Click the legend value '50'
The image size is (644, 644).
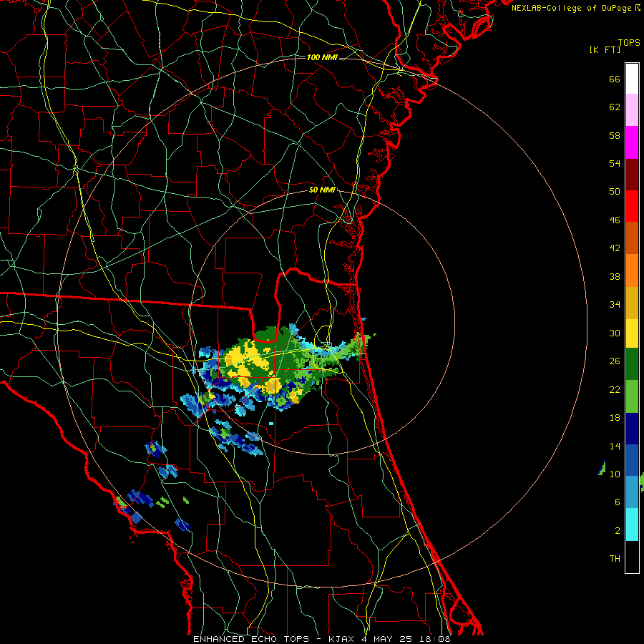615,192
